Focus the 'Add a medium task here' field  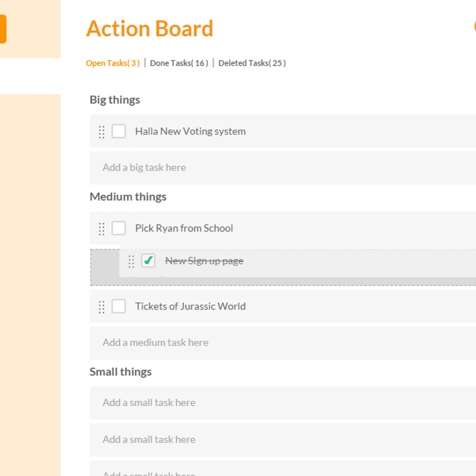[x=283, y=343]
